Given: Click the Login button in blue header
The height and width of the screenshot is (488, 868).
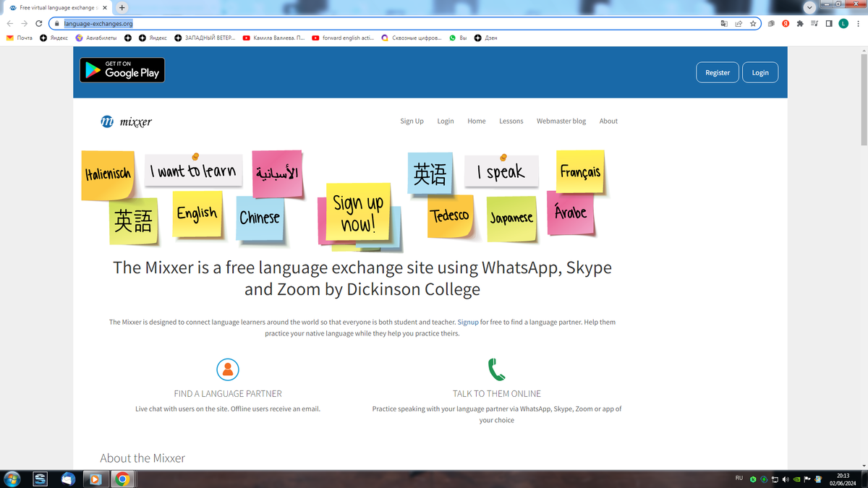Looking at the screenshot, I should [x=760, y=72].
